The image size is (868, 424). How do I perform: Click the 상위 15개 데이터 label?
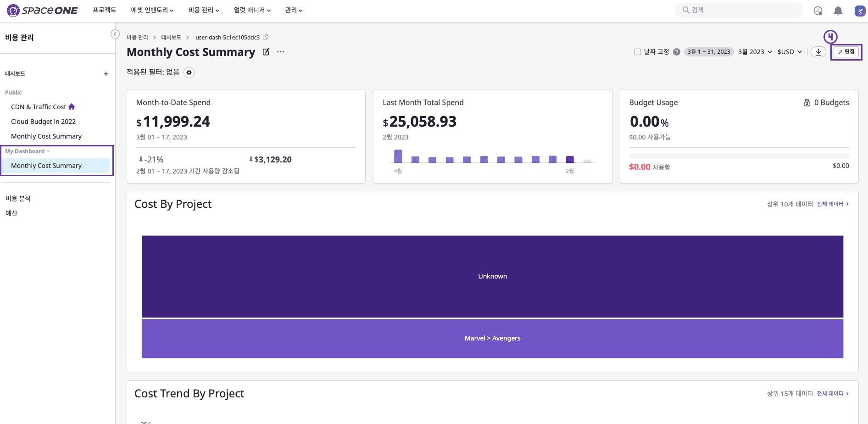pyautogui.click(x=790, y=393)
